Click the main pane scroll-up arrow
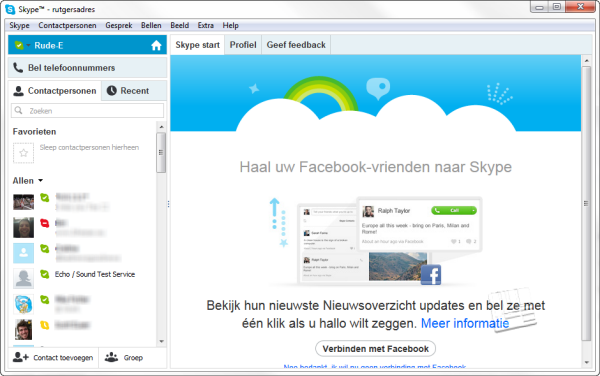600x376 pixels. [586, 60]
